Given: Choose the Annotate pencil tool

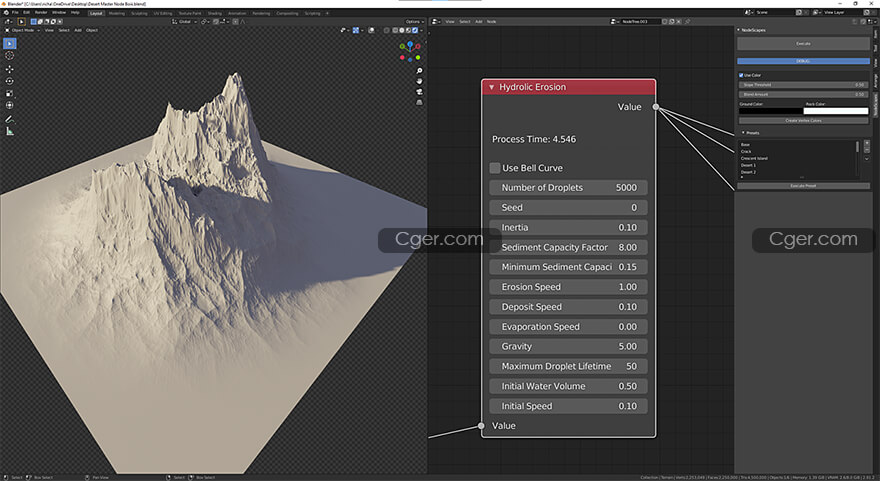Looking at the screenshot, I should coord(10,118).
